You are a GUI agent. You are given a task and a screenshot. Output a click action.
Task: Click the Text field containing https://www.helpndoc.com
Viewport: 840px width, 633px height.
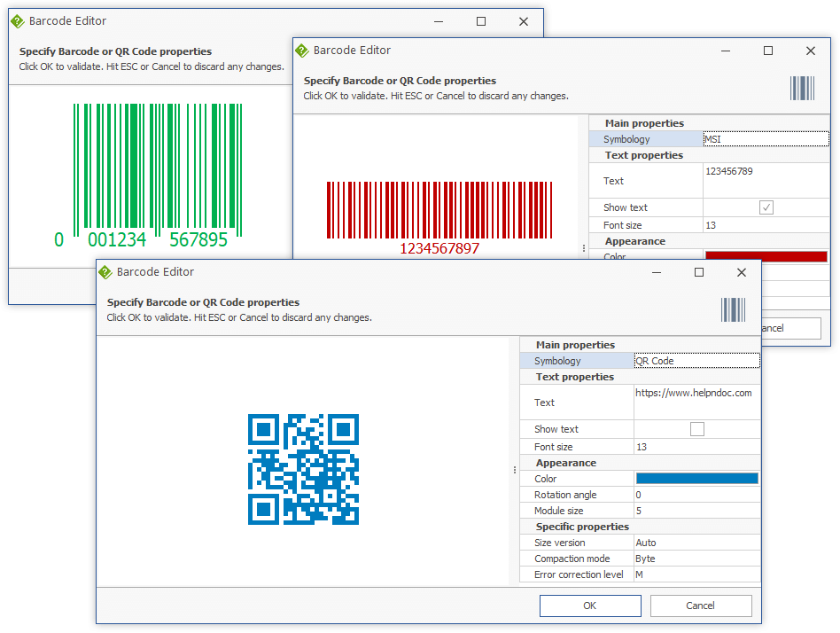click(x=696, y=402)
